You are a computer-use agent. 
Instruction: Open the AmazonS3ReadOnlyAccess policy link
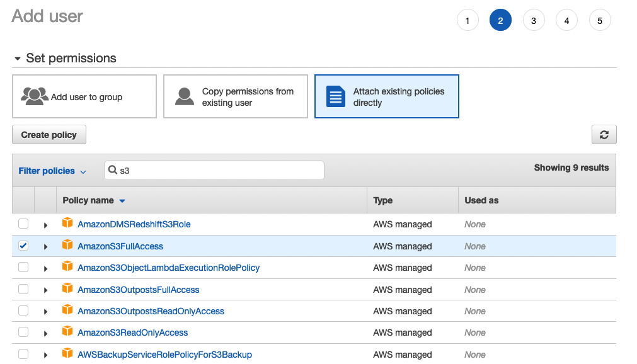click(x=133, y=333)
